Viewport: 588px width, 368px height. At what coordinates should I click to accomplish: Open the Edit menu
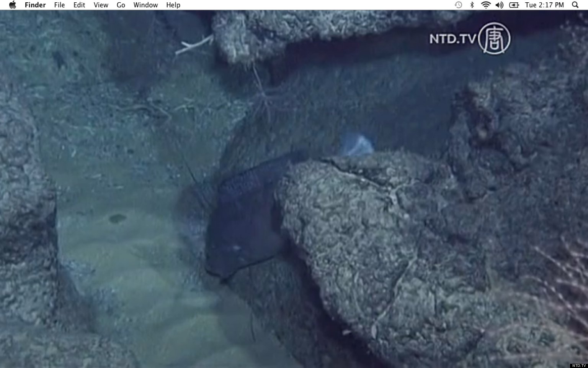click(x=79, y=5)
